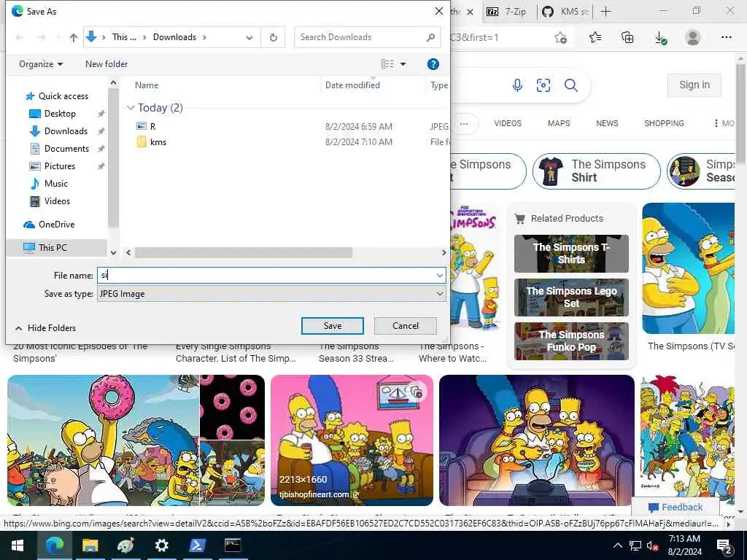Open PowerShell from taskbar

point(197,545)
